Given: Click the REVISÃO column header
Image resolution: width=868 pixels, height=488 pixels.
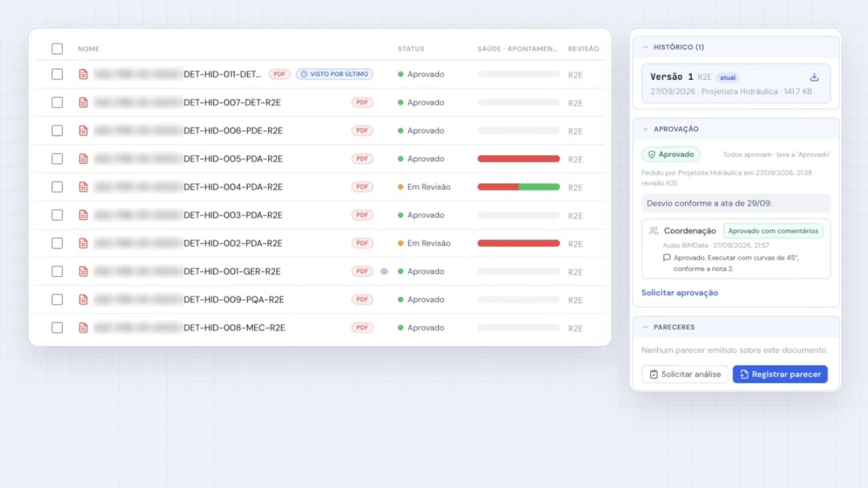Looking at the screenshot, I should [x=583, y=49].
